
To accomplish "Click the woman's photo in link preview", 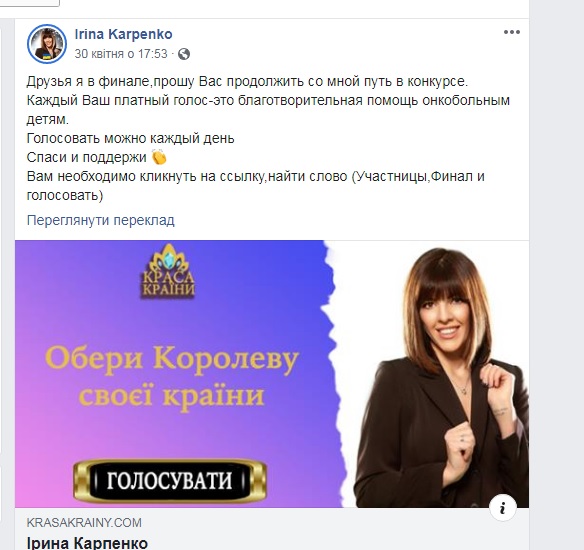I will point(439,377).
